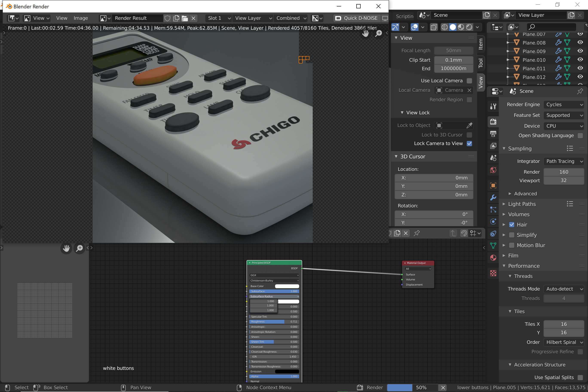This screenshot has height=392, width=588.
Task: Enable Open Shading Language checkbox
Action: pyautogui.click(x=580, y=135)
